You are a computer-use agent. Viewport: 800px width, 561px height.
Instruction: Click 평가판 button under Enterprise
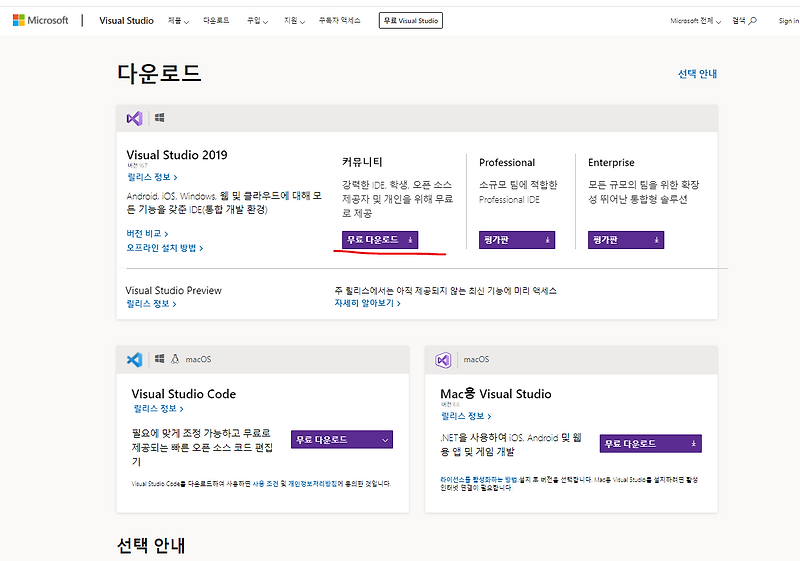(626, 240)
